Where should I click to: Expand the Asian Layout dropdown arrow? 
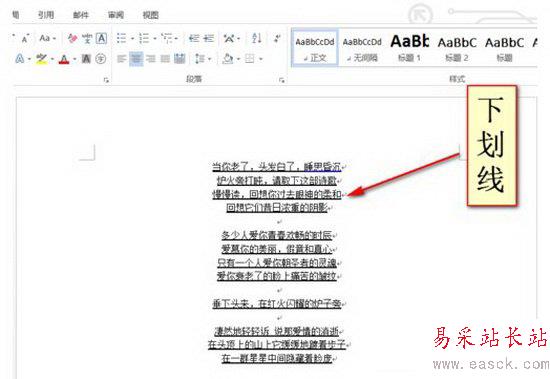[x=239, y=38]
